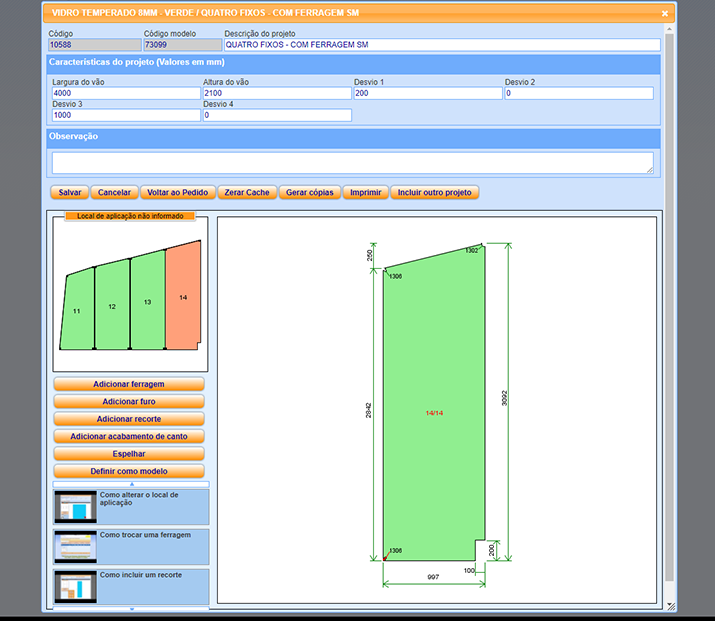Click the close X in orange title bar
This screenshot has height=621, width=715.
pos(665,14)
